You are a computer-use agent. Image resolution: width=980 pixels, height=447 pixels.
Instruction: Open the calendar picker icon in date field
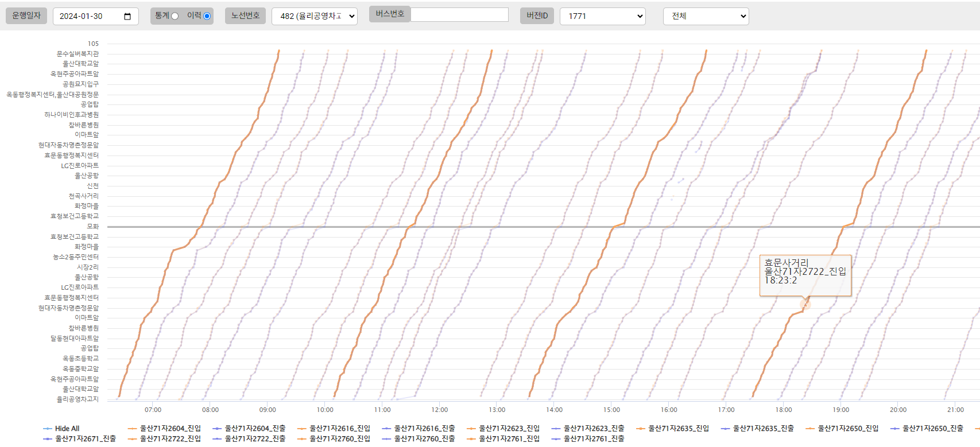pos(127,17)
